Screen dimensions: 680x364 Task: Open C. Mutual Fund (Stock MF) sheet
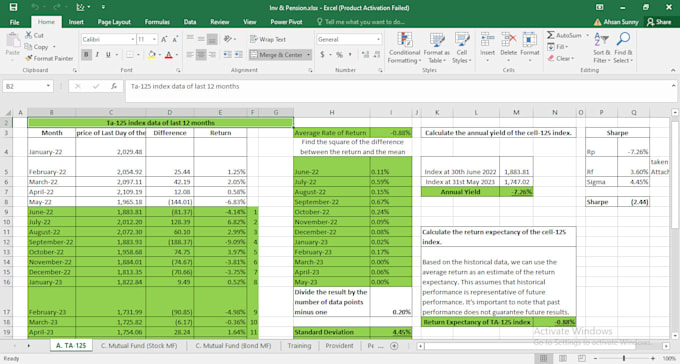(x=139, y=346)
